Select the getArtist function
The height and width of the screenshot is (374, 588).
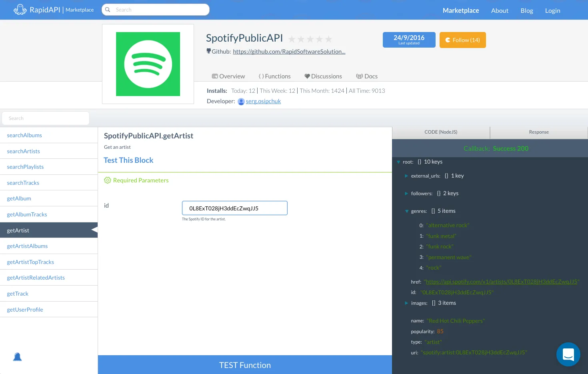click(x=49, y=230)
